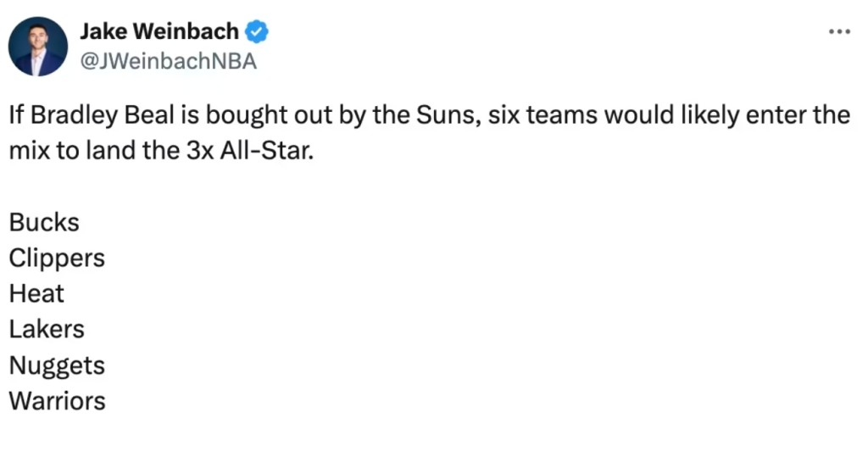Viewport: 868px width, 451px height.
Task: Open the @JWeinbachNBA handle link
Action: [x=168, y=61]
